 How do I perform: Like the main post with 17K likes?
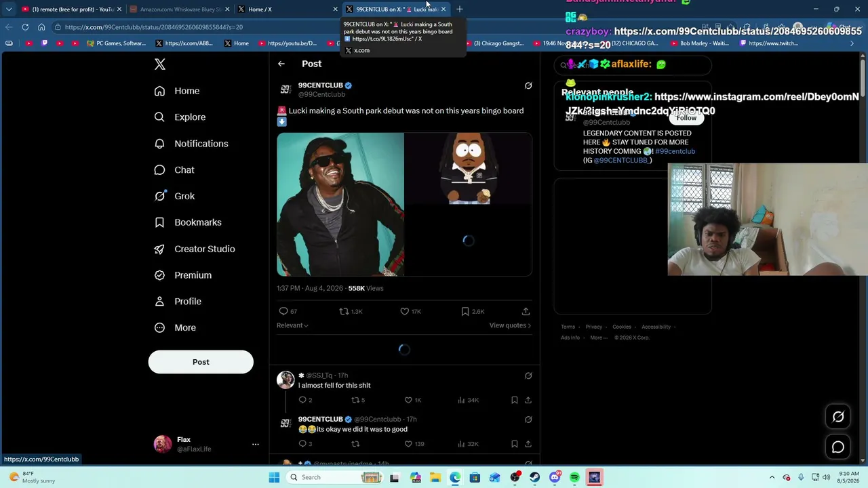coord(410,311)
